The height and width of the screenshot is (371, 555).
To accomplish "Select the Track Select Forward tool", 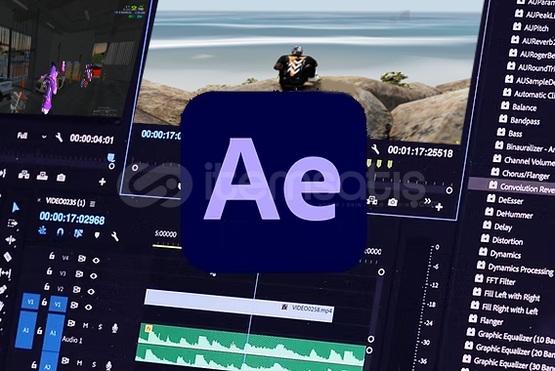I will click(12, 223).
